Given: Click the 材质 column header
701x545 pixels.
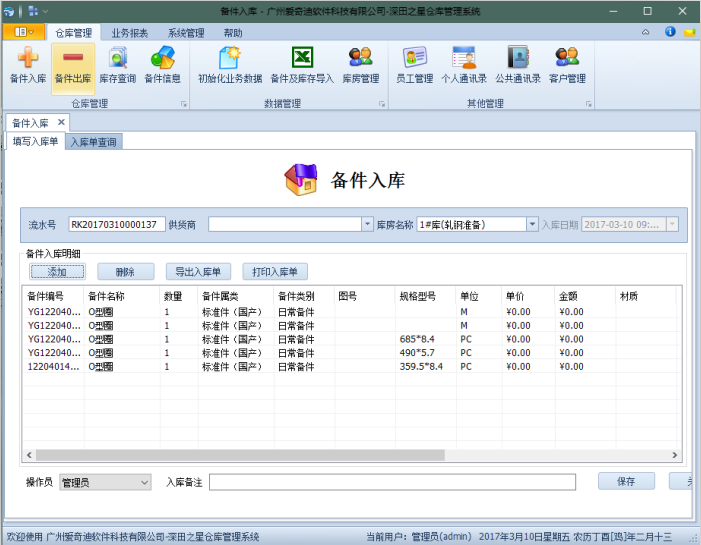Looking at the screenshot, I should click(x=646, y=296).
